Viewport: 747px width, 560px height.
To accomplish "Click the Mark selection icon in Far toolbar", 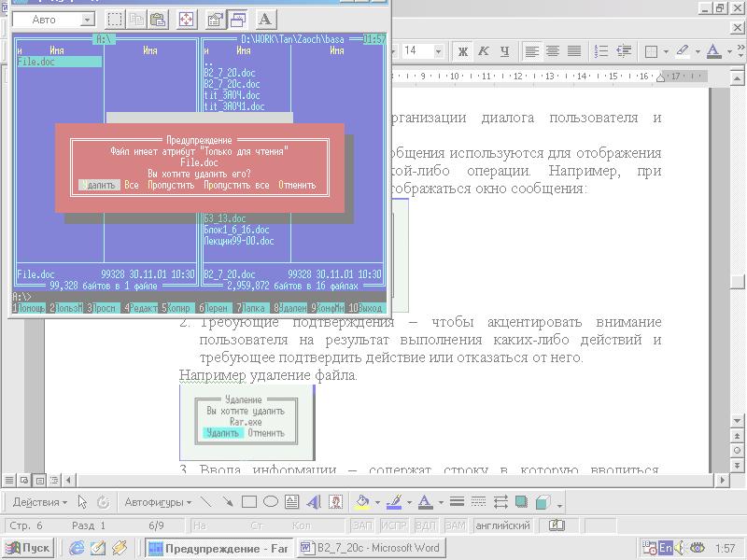I will [115, 20].
